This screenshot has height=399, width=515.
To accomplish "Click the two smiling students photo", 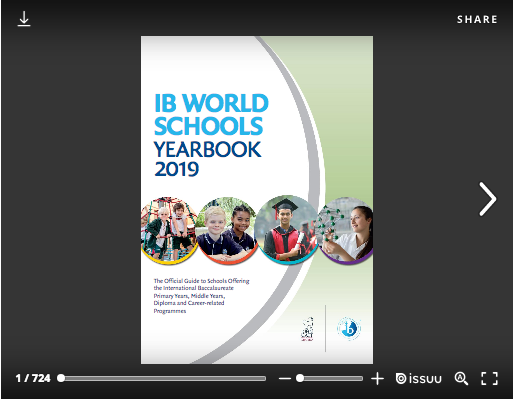I will pos(227,231).
